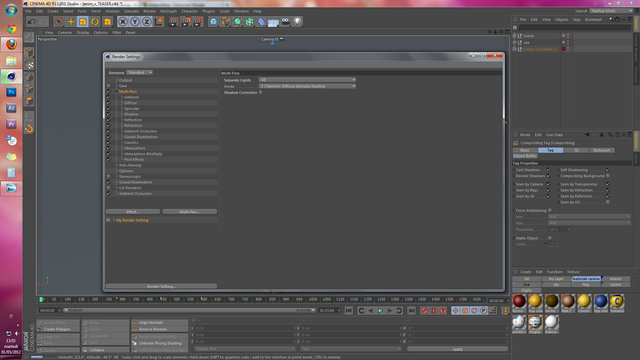
Task: Open the Cameras menu in viewport
Action: pos(65,32)
